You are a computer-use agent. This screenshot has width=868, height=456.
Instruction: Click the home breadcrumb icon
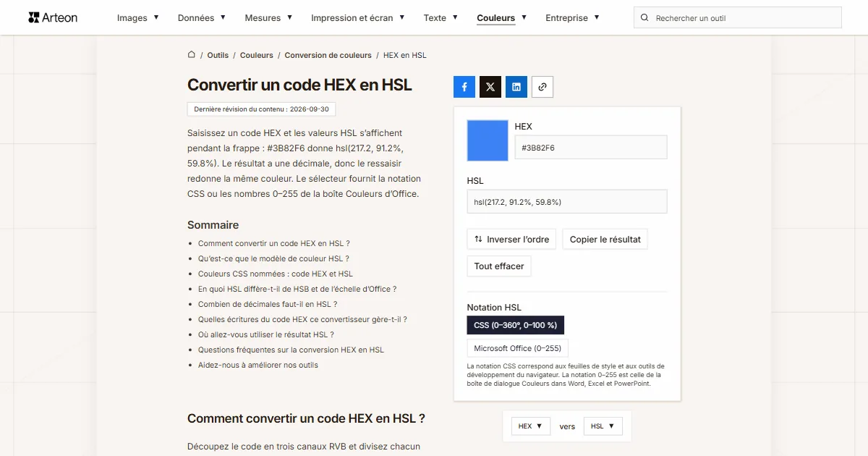click(x=192, y=54)
